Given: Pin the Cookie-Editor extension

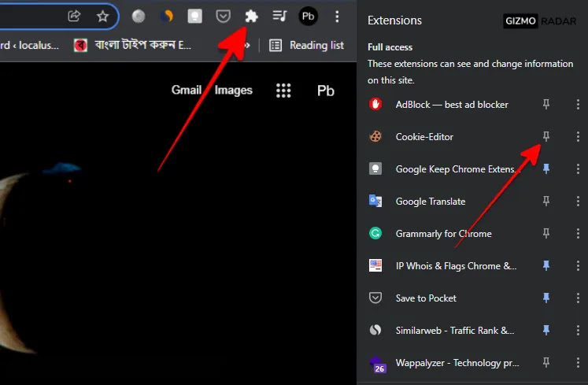Looking at the screenshot, I should click(x=546, y=136).
